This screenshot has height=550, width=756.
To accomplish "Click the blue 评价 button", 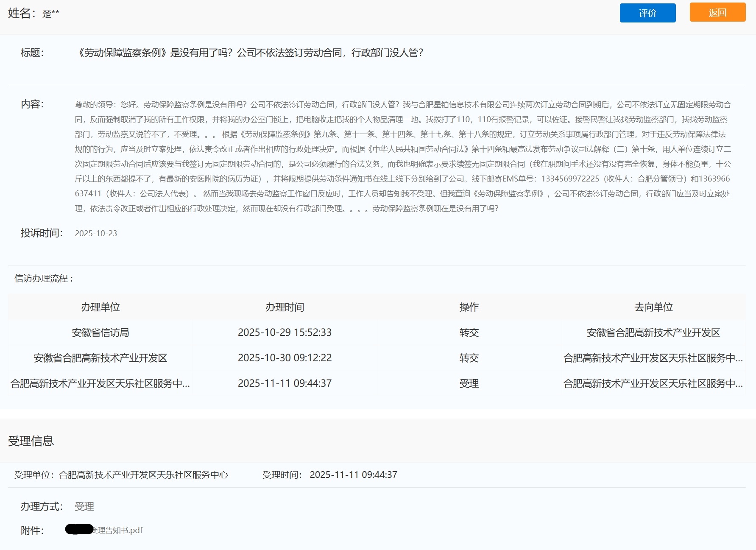I will coord(647,13).
